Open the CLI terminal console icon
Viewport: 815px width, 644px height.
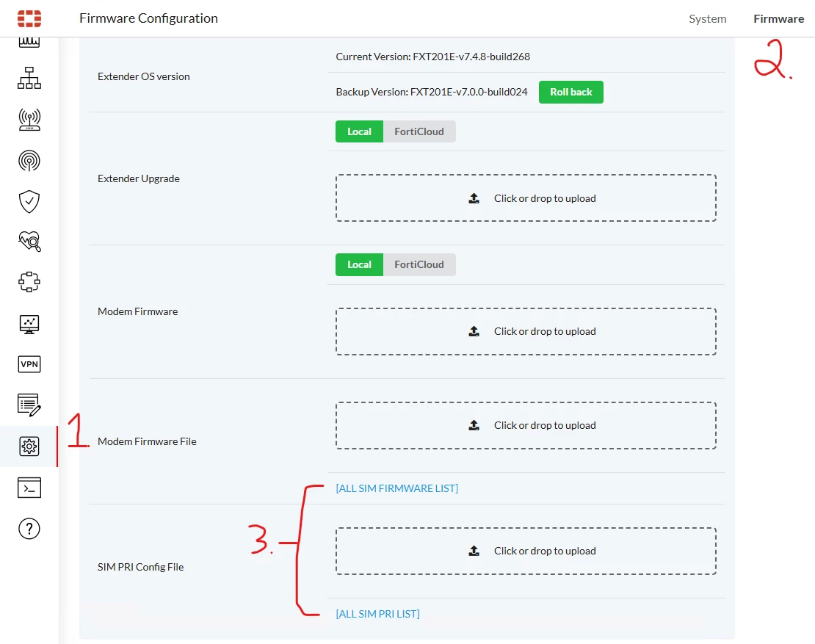tap(29, 488)
